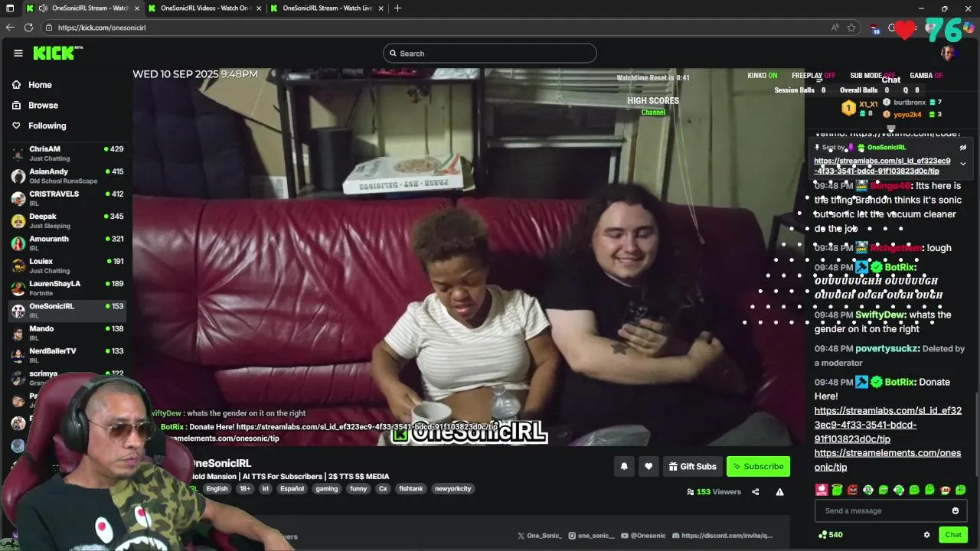Image resolution: width=980 pixels, height=551 pixels.
Task: Open the X One_Sonic_ social link
Action: click(541, 536)
